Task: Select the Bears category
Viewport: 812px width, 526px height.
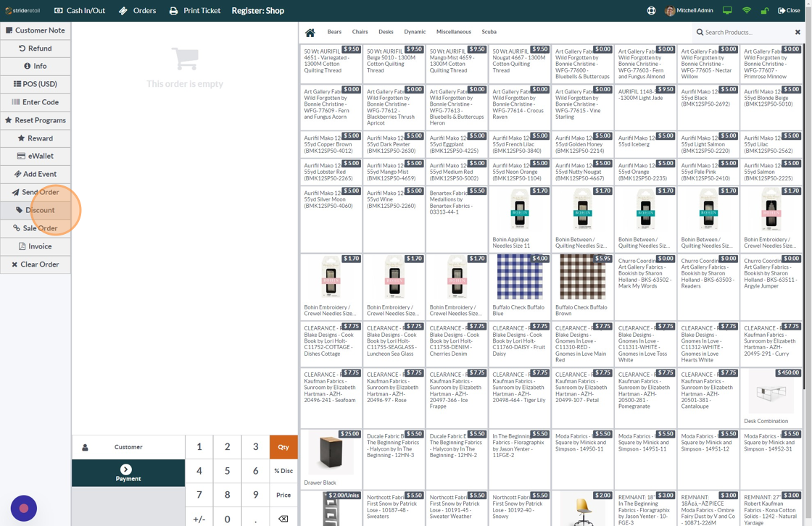Action: coord(334,32)
